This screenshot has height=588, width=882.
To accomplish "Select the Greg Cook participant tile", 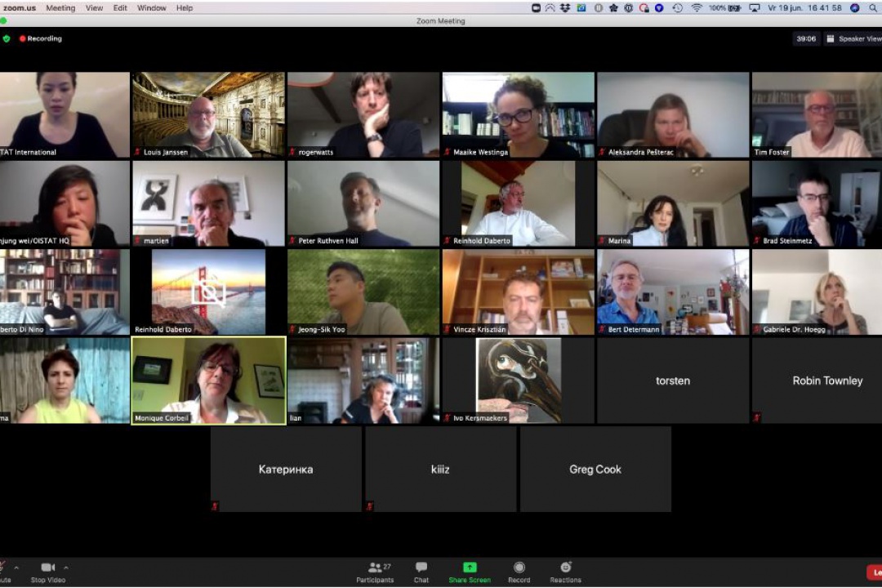I will pyautogui.click(x=595, y=470).
